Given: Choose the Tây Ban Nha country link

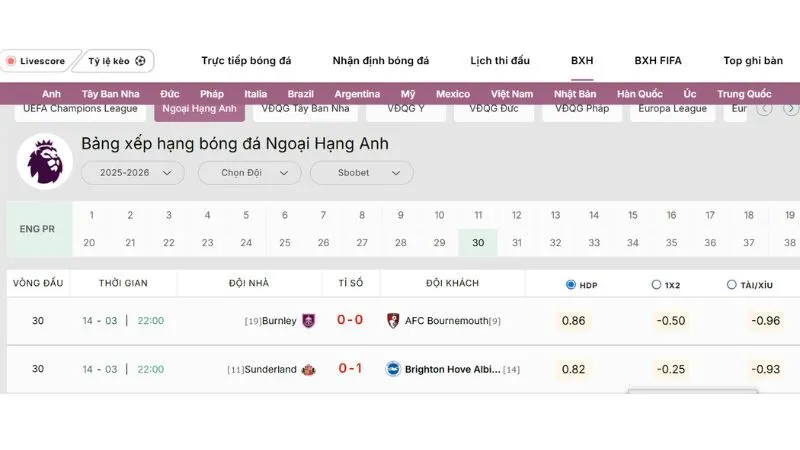Looking at the screenshot, I should [x=110, y=94].
